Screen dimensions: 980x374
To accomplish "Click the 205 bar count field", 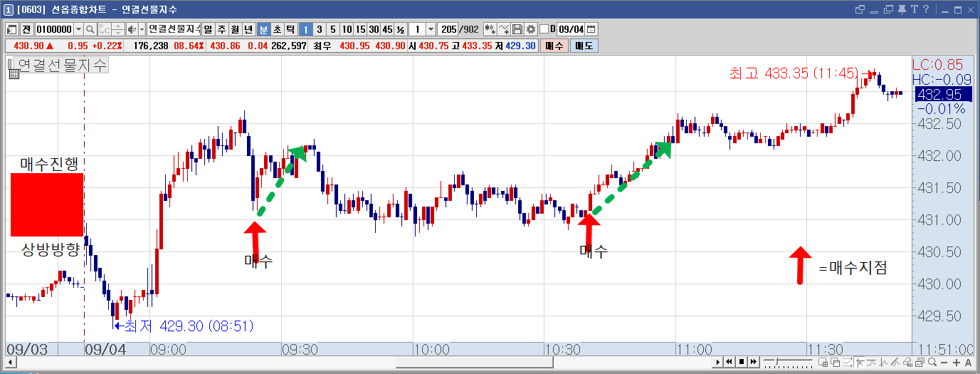I will point(448,29).
